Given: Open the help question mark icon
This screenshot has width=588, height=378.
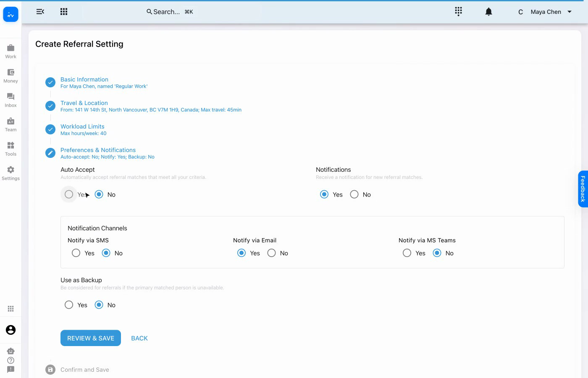Looking at the screenshot, I should (x=11, y=360).
